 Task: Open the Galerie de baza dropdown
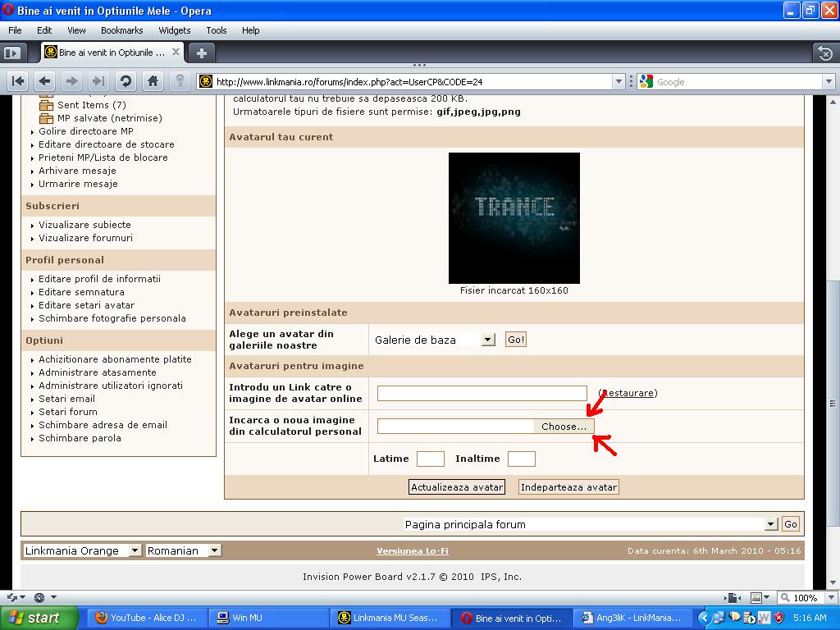(487, 340)
